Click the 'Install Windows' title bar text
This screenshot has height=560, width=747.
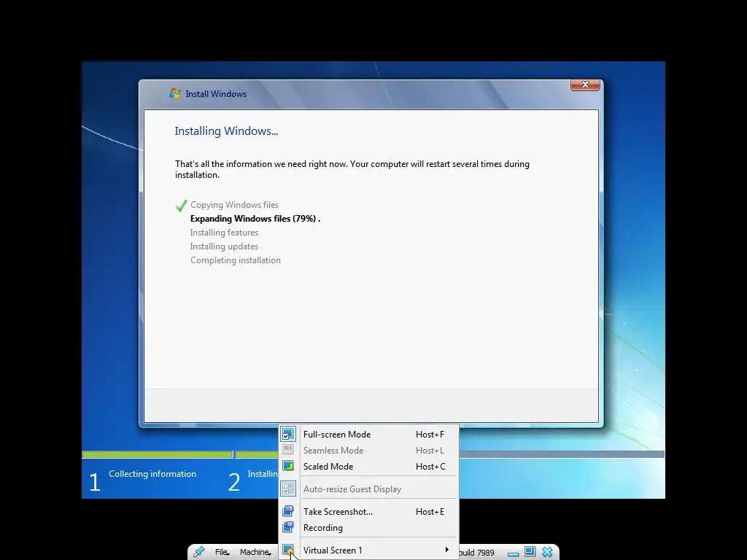[216, 94]
